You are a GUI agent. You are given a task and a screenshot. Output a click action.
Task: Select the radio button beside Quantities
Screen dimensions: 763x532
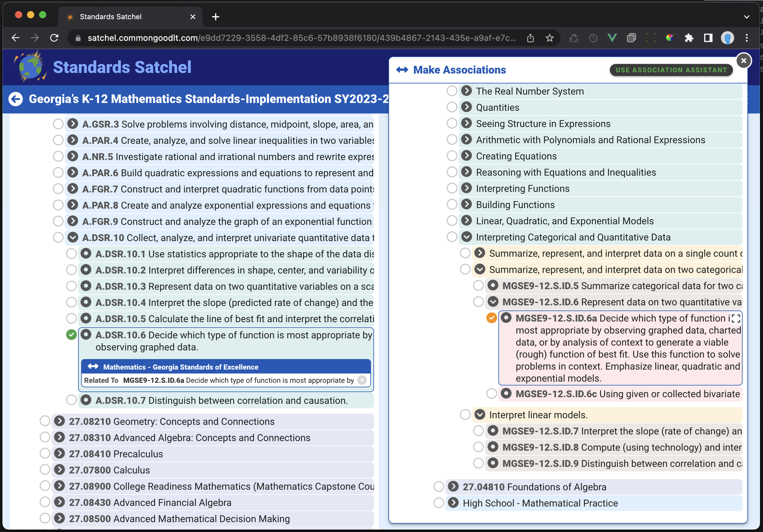[x=451, y=107]
